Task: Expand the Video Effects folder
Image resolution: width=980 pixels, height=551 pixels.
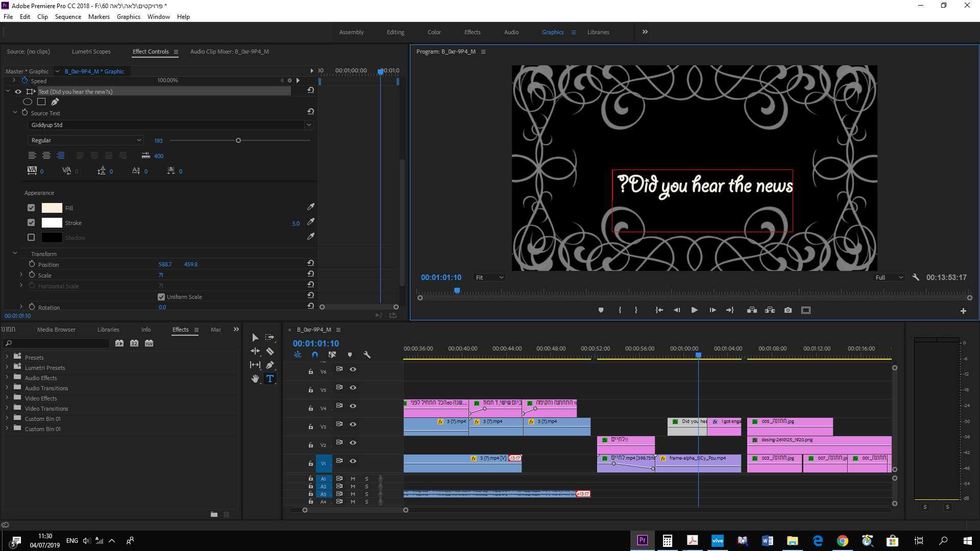Action: coord(7,398)
